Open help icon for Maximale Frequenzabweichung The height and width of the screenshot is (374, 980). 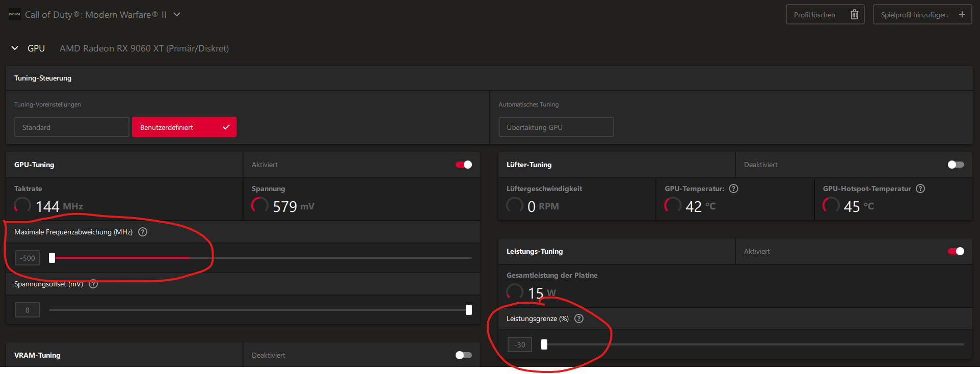[143, 232]
